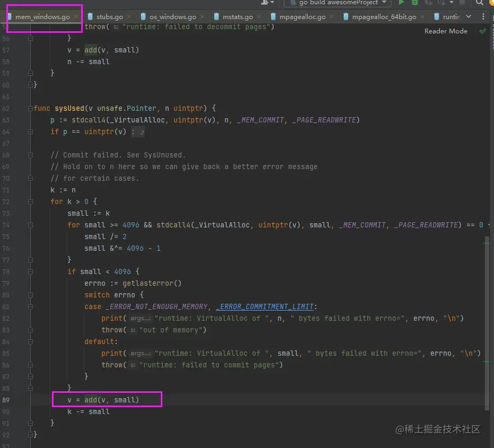Close the os_windows.go tab
This screenshot has height=448, width=494.
[x=202, y=16]
